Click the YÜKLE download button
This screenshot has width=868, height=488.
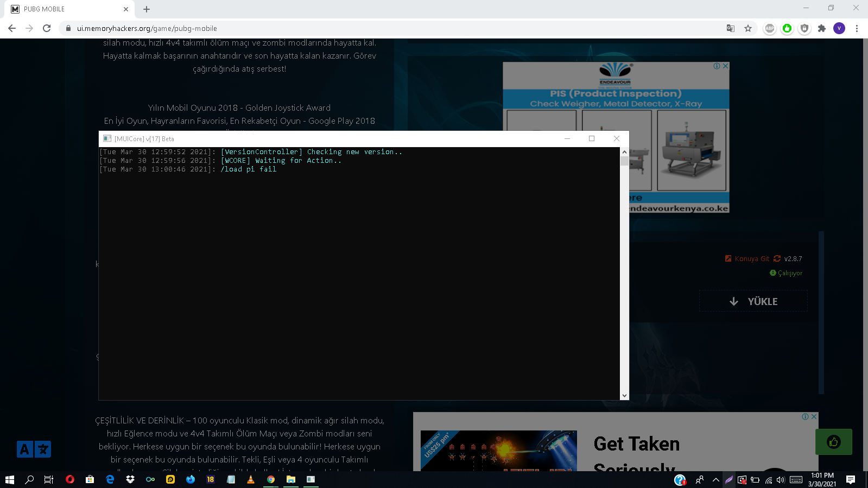pos(753,301)
